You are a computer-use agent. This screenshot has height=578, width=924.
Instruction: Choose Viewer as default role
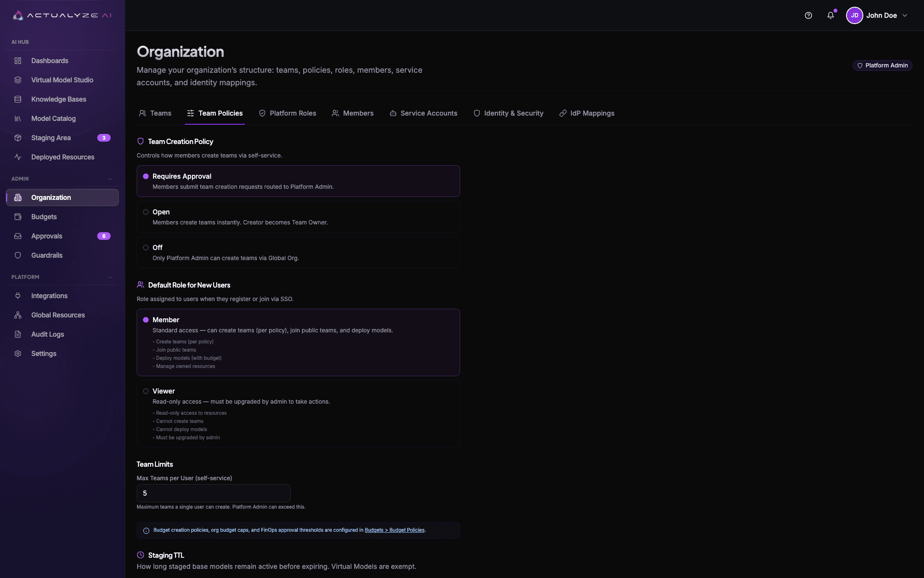298,414
